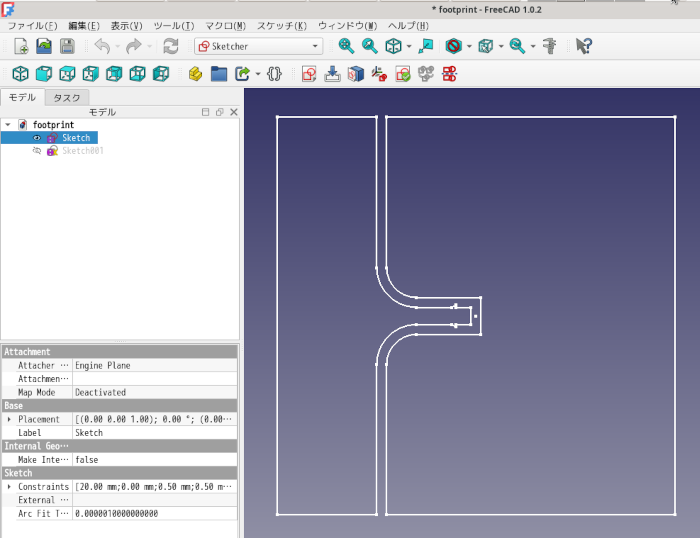Open the ヘルプ(H) menu
This screenshot has width=700, height=538.
tap(408, 26)
